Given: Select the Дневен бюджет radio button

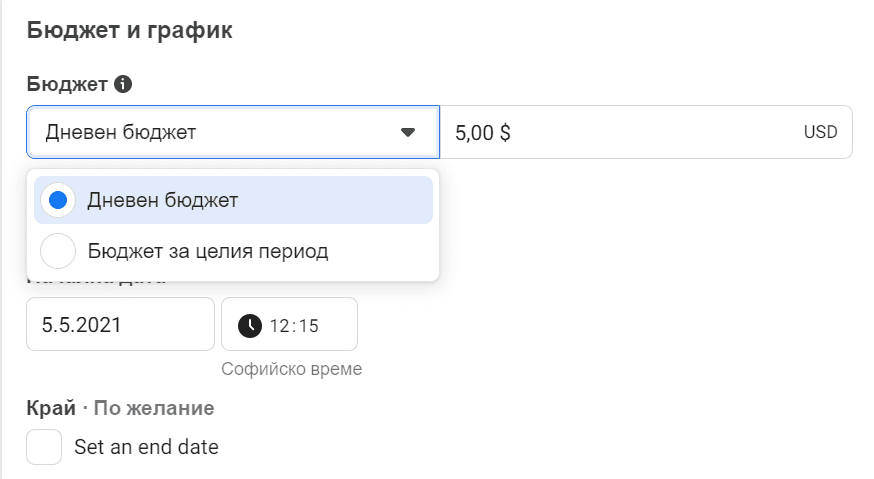Looking at the screenshot, I should [x=58, y=200].
